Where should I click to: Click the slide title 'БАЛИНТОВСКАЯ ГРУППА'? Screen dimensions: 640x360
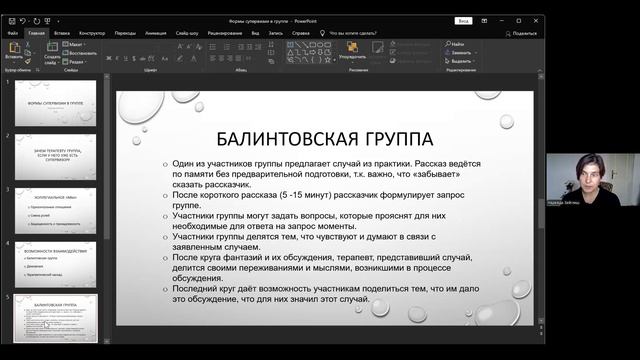pos(324,139)
